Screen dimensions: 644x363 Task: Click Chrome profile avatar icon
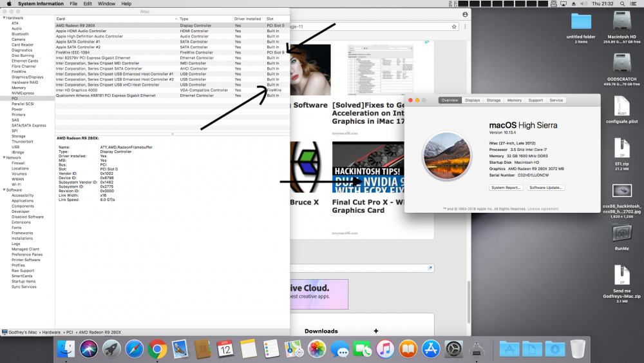click(465, 14)
